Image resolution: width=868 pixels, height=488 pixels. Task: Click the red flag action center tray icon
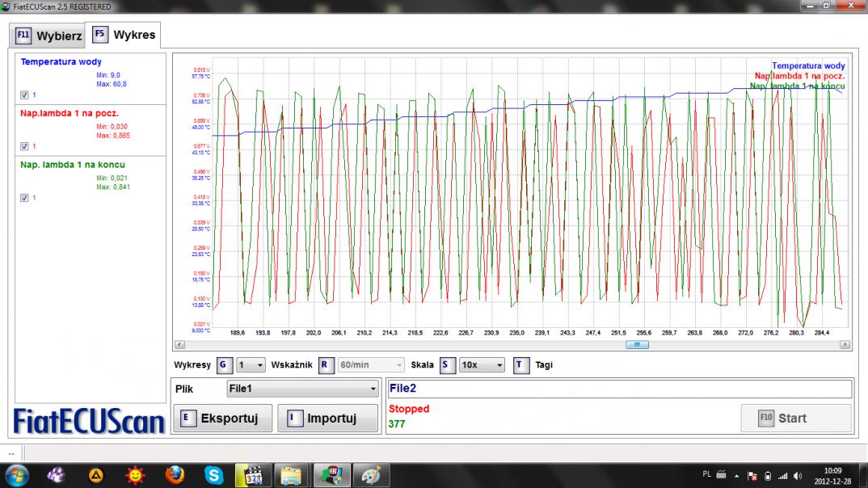point(752,476)
